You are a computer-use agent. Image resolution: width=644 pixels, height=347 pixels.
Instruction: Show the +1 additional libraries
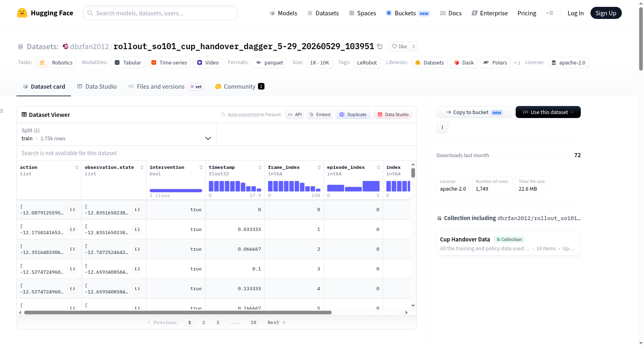pyautogui.click(x=517, y=62)
